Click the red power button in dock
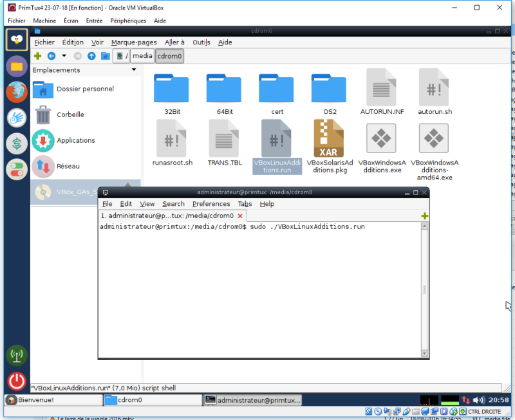The height and width of the screenshot is (420, 515). coord(17,381)
